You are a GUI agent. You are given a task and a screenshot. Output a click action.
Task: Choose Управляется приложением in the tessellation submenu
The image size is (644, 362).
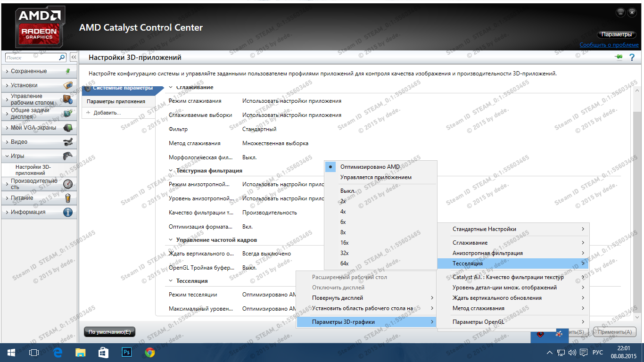[381, 177]
